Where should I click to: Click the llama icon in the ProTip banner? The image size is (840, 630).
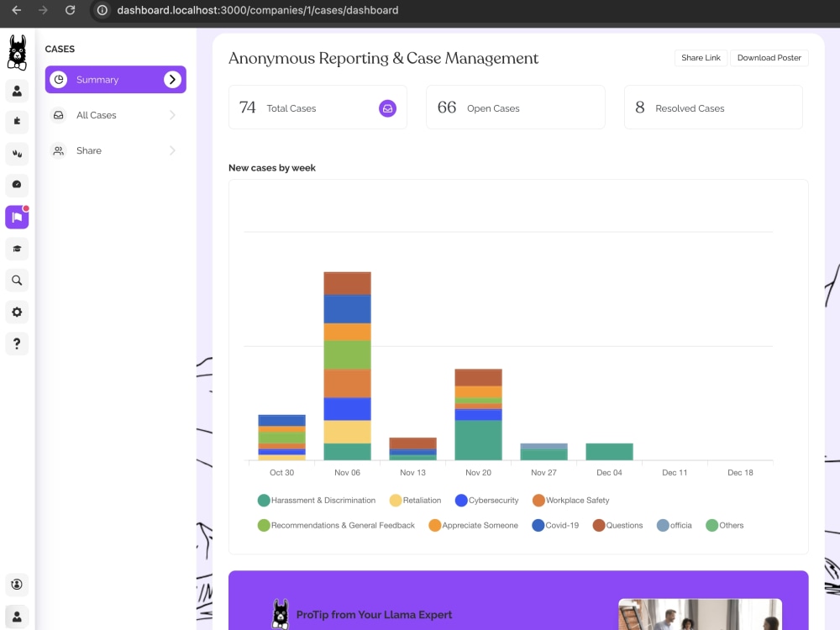click(281, 614)
